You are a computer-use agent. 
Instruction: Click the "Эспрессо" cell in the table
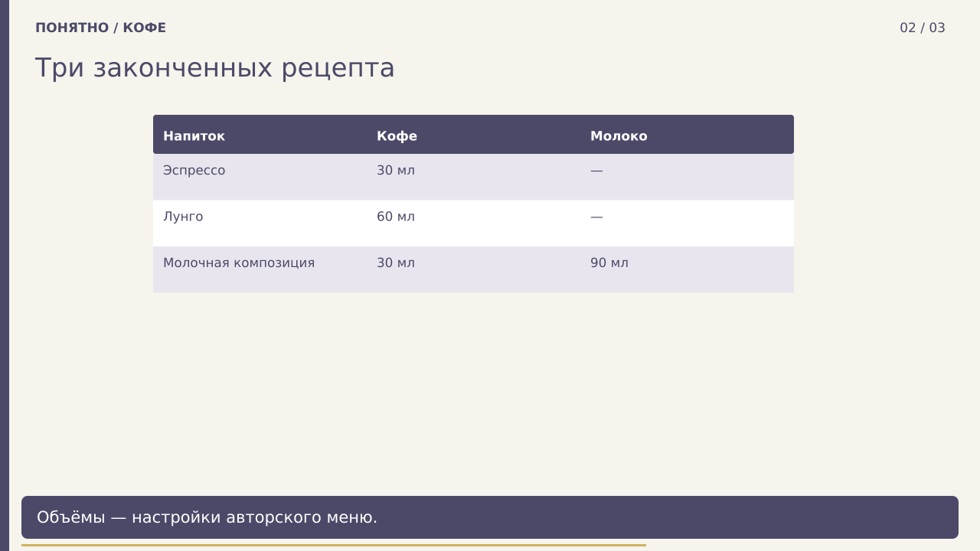point(194,171)
